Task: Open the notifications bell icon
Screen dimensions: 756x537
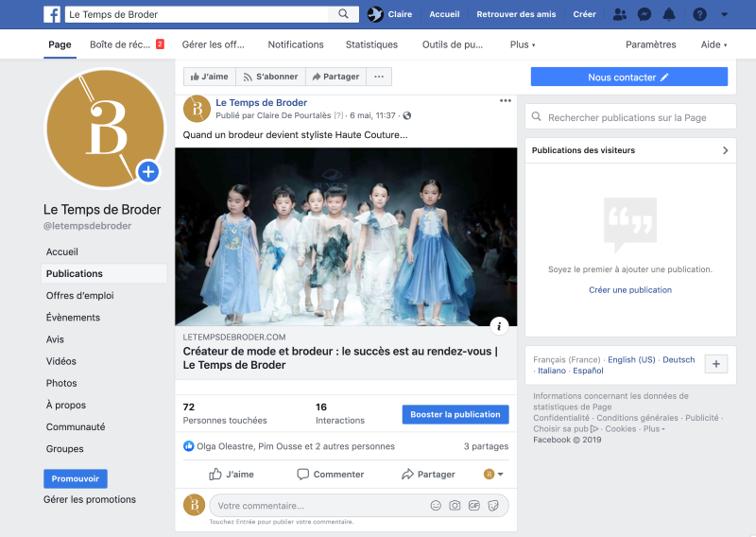Action: (669, 14)
